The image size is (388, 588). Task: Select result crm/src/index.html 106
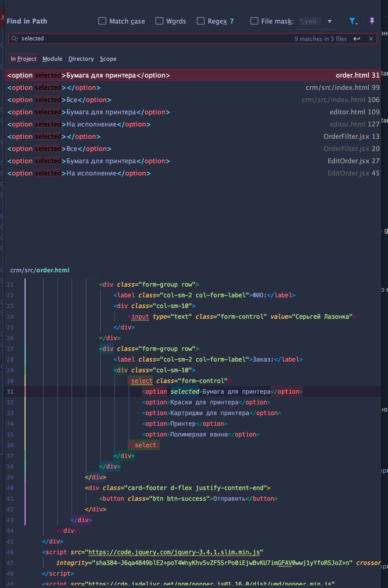pos(193,100)
